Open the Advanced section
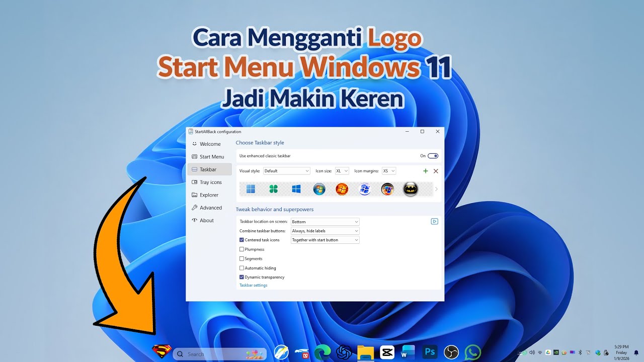The width and height of the screenshot is (644, 362). 209,208
